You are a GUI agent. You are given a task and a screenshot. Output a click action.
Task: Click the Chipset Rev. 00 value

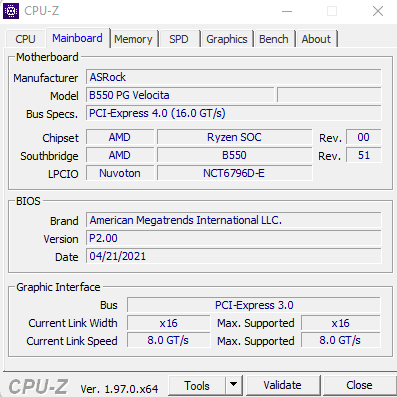[x=364, y=137]
